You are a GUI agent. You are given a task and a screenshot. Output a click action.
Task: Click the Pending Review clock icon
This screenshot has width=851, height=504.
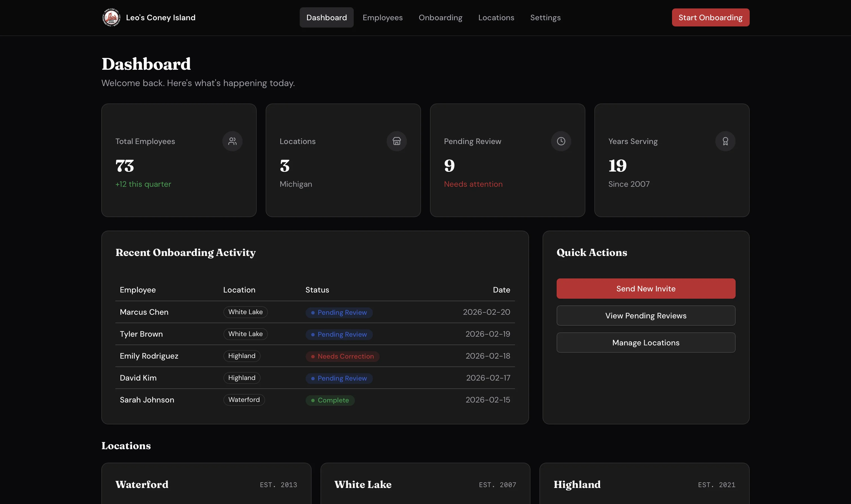561,141
